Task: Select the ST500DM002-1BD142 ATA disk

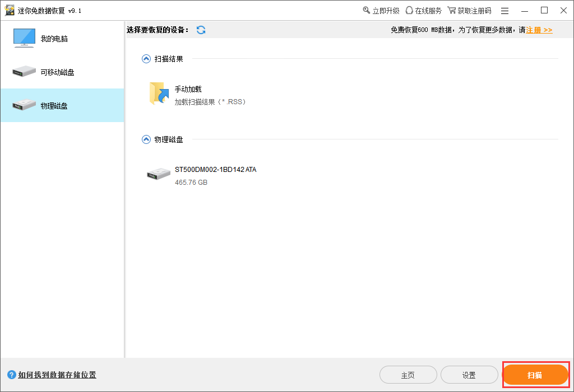Action: (202, 175)
